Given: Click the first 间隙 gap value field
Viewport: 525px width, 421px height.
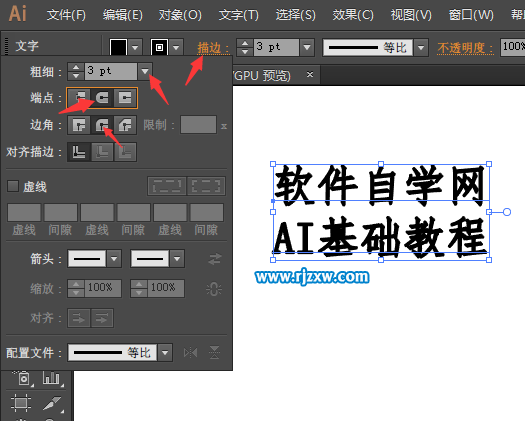Looking at the screenshot, I should [61, 212].
